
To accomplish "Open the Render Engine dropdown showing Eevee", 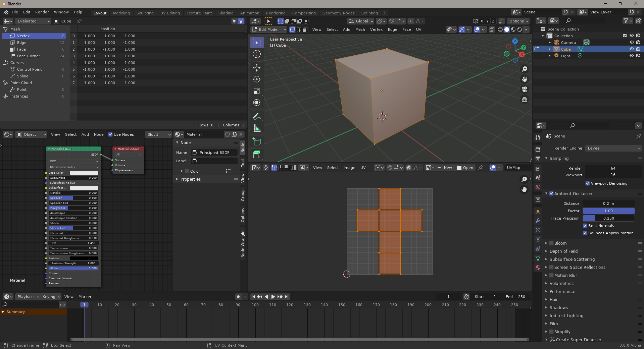I will [x=613, y=148].
